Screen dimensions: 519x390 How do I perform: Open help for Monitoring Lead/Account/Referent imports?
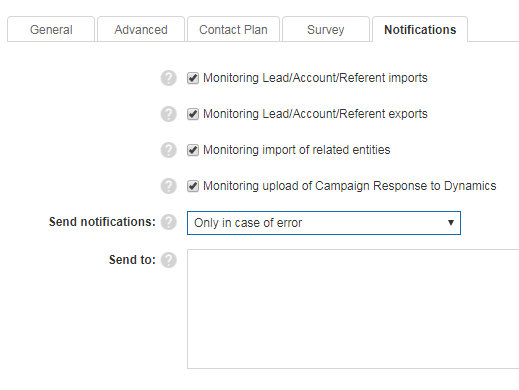click(169, 78)
